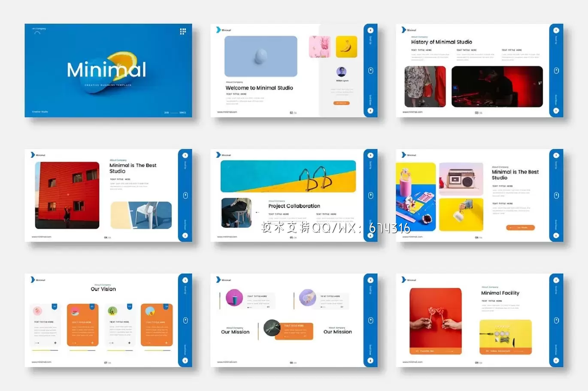Click Minimal logo on Our Vision slide
This screenshot has height=391, width=588.
38,280
